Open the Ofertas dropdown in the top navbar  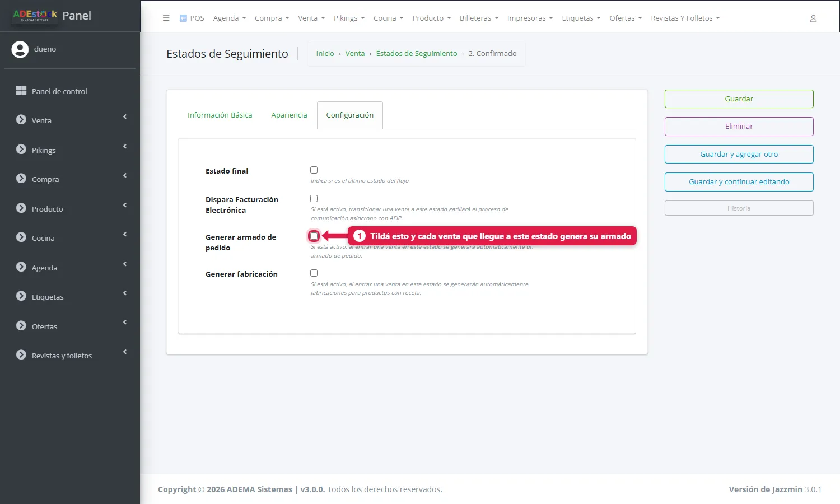tap(626, 18)
